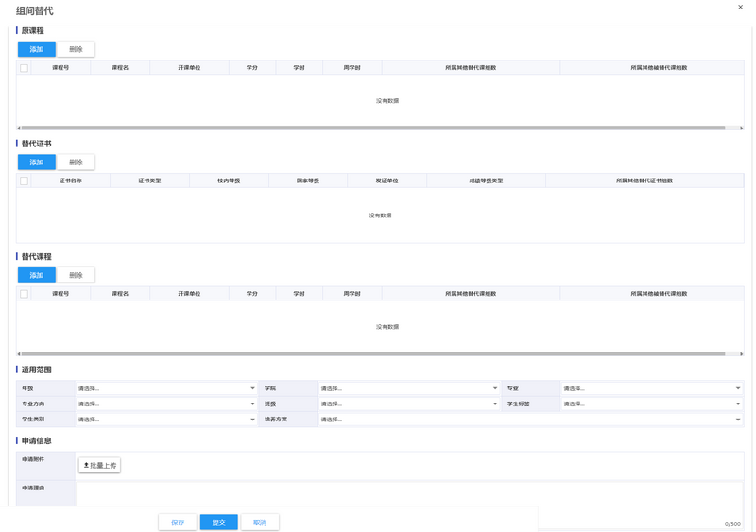This screenshot has height=532, width=756.
Task: Click 替代课程 table horizontal scrollbar
Action: 372,353
